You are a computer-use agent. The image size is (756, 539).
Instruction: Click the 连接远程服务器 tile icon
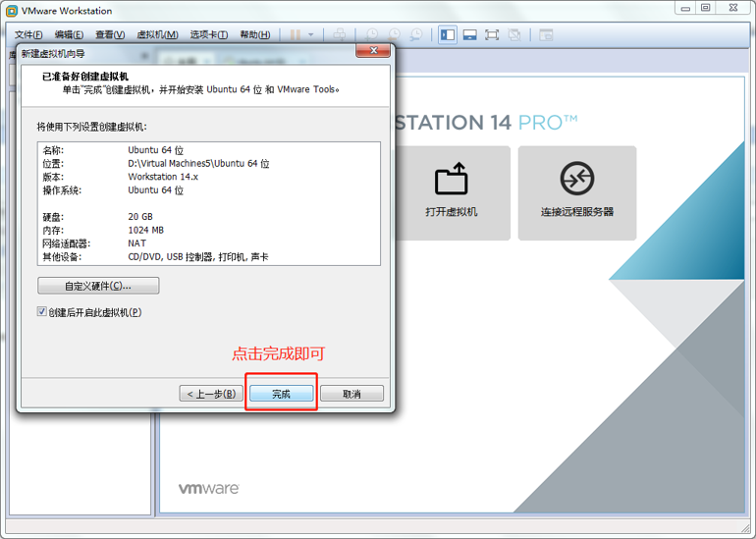pos(577,179)
